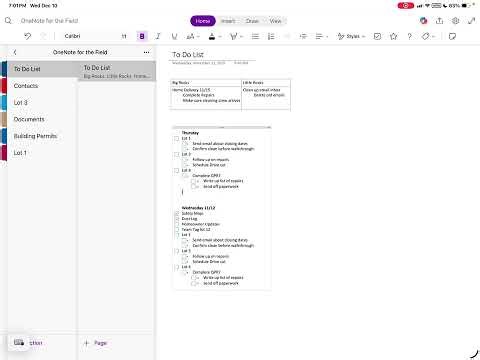Open the settings gear
Viewport: 480px width, 360px height.
[455, 21]
